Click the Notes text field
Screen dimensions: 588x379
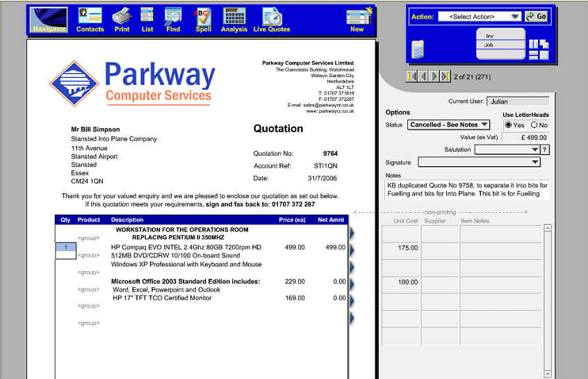pyautogui.click(x=467, y=190)
